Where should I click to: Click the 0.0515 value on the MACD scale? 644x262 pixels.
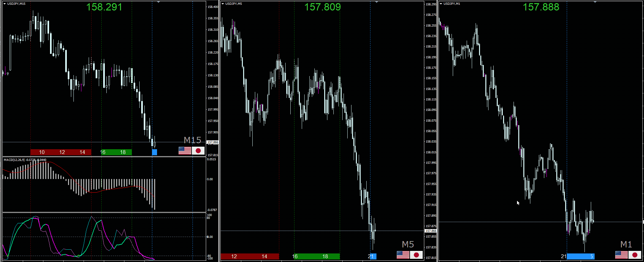pyautogui.click(x=212, y=159)
